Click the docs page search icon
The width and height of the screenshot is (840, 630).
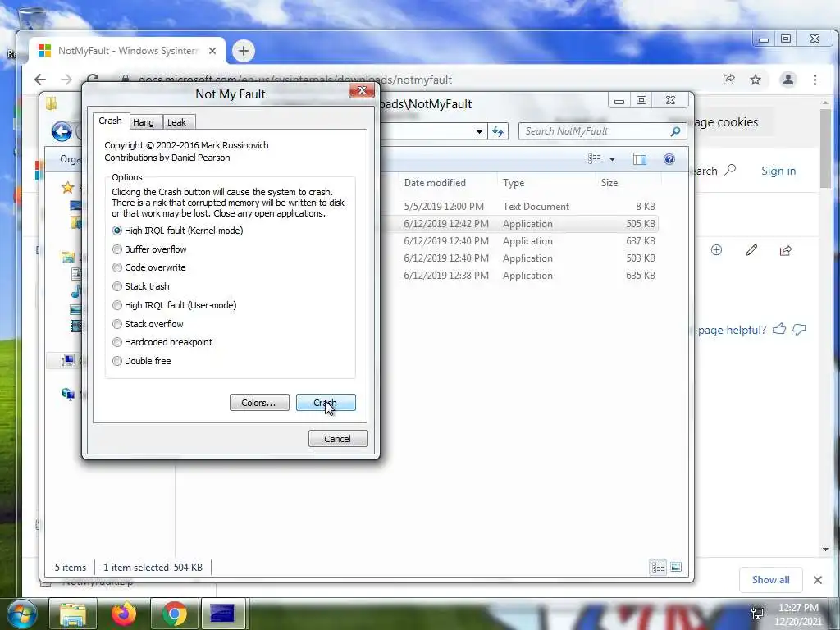[x=729, y=171]
